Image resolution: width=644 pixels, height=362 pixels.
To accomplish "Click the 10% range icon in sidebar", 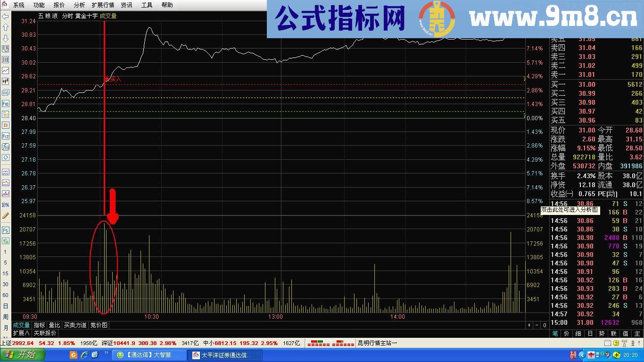I will tap(7, 204).
